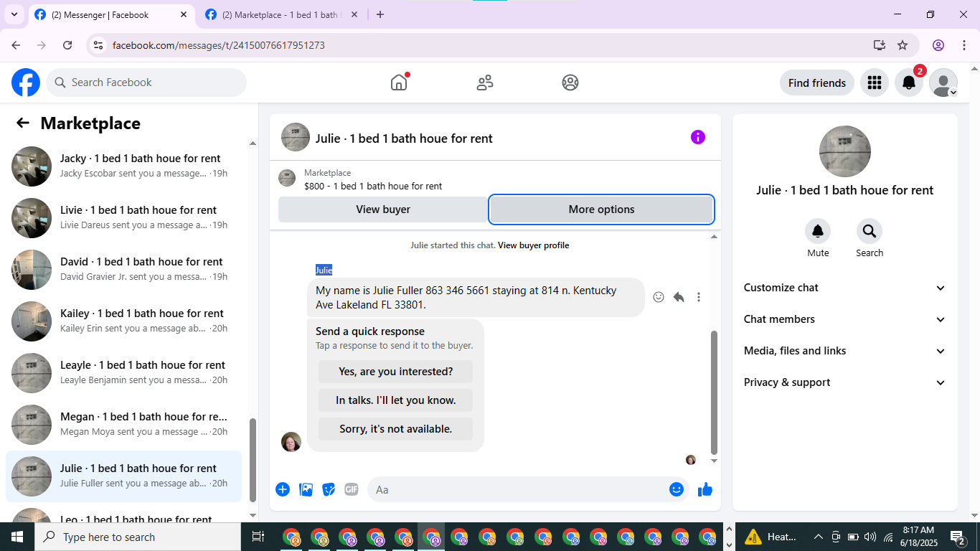Image resolution: width=980 pixels, height=551 pixels.
Task: Select the Messenger browser tab
Action: pyautogui.click(x=111, y=14)
